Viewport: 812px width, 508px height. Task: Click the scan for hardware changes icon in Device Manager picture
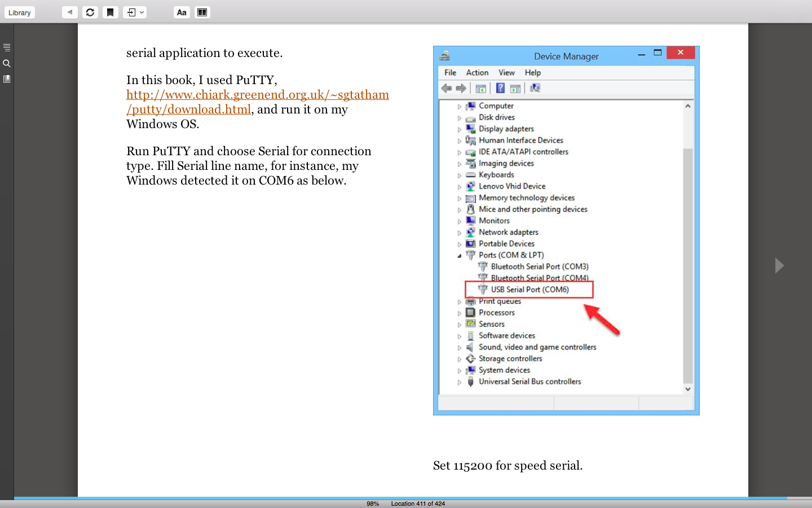[x=535, y=88]
